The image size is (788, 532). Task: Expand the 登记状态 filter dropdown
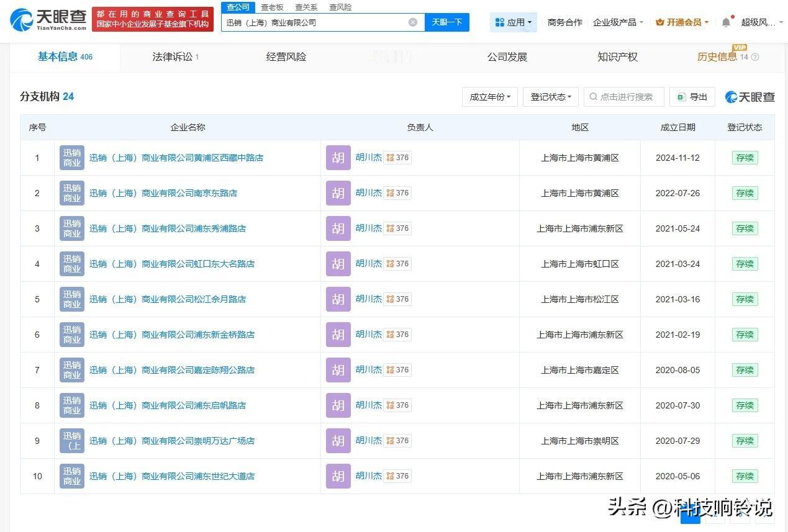(550, 97)
